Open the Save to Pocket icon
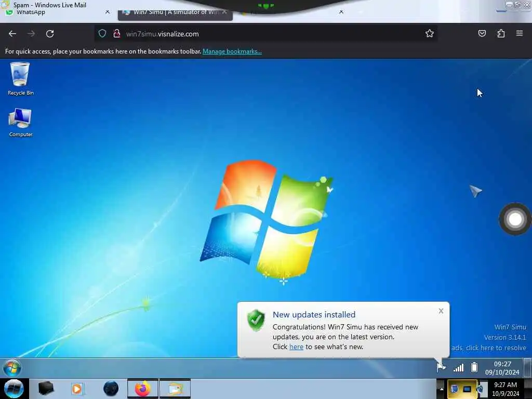 click(x=482, y=33)
